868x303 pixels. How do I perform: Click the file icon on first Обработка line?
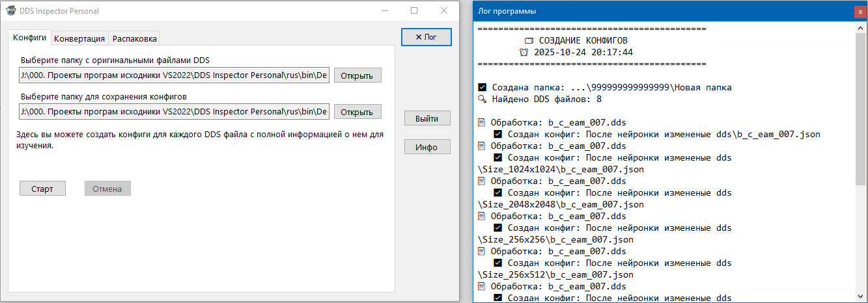pos(482,122)
